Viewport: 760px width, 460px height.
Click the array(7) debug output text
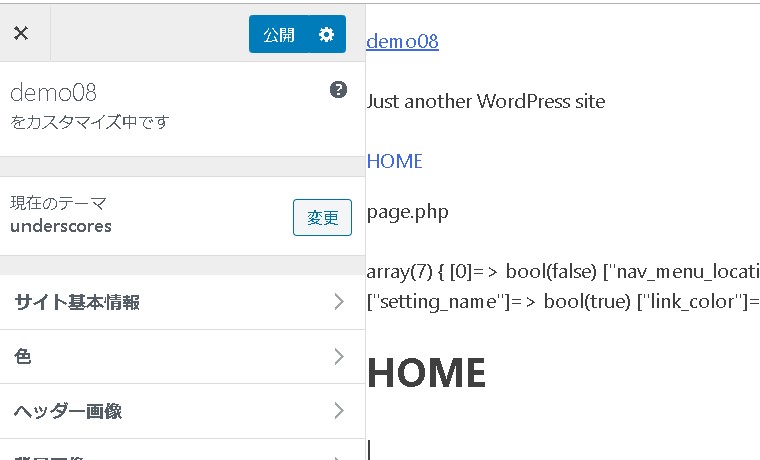pos(560,272)
